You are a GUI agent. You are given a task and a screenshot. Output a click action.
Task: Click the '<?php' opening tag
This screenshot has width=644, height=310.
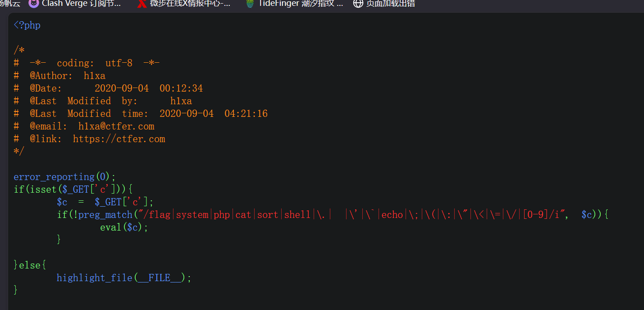[x=27, y=25]
